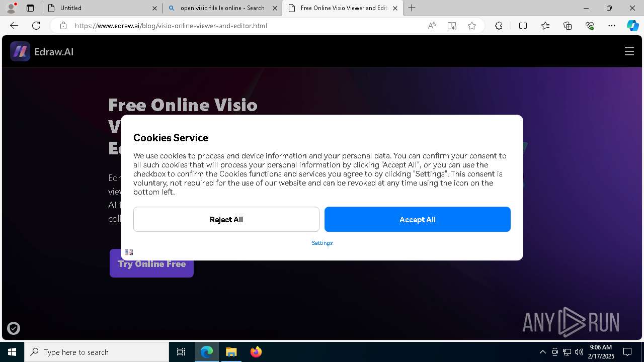Open Task View on taskbar

[181, 352]
